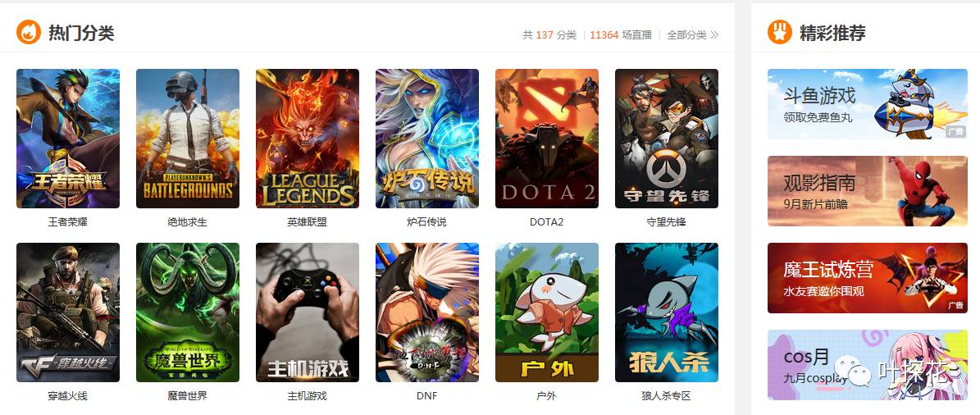
Task: Open the 炉石传说 category cover
Action: (427, 138)
